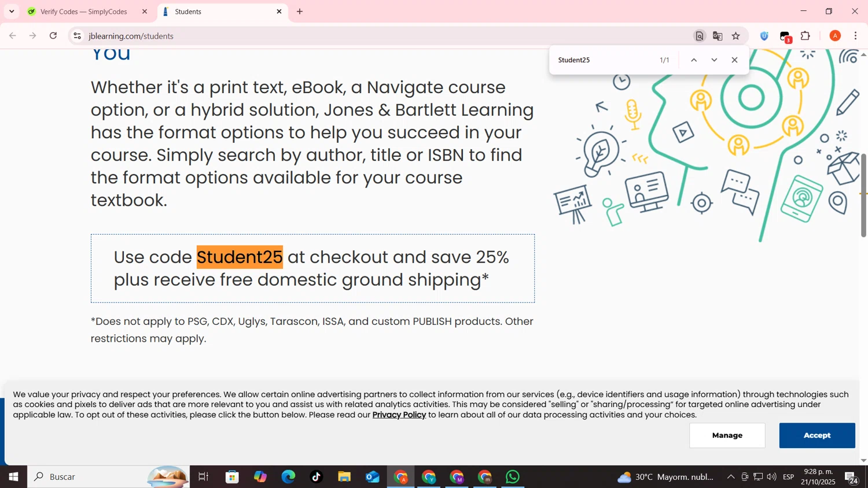The image size is (868, 488).
Task: Open the volume control tray icon
Action: (x=772, y=477)
